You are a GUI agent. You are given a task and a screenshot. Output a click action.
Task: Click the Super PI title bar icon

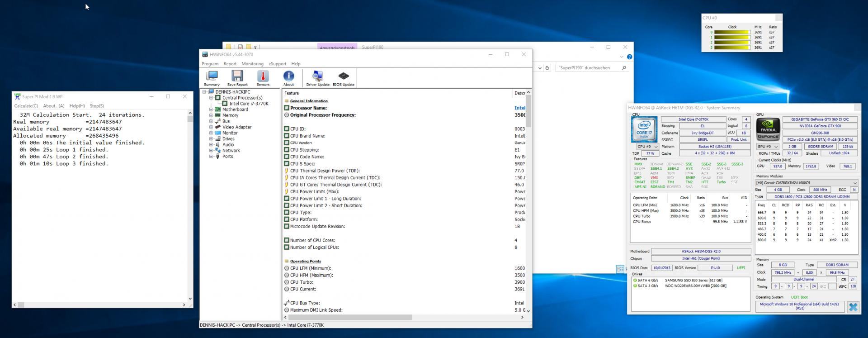click(17, 96)
